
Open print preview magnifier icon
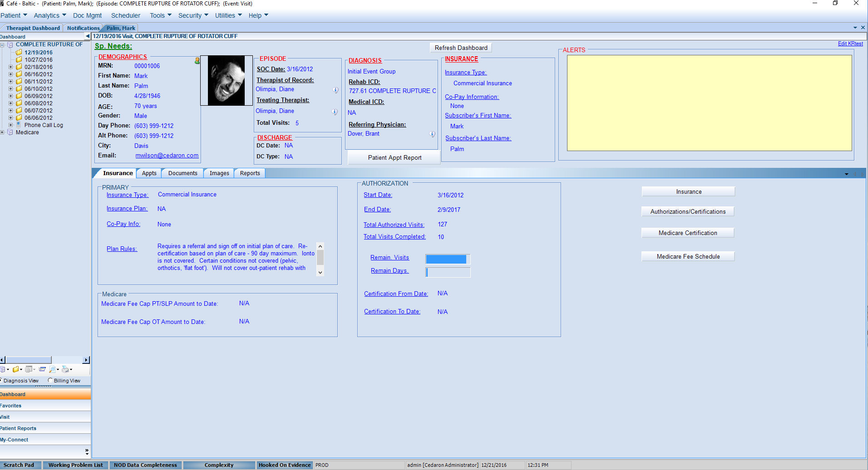[52, 370]
